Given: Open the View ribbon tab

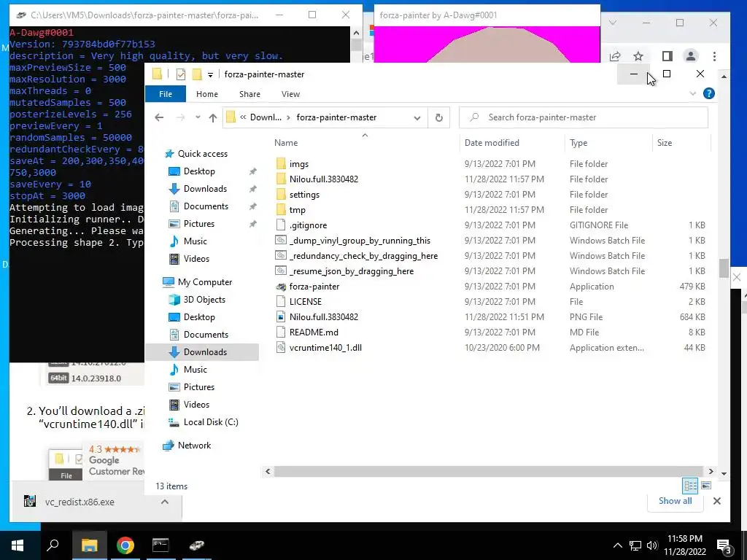Looking at the screenshot, I should pos(290,94).
